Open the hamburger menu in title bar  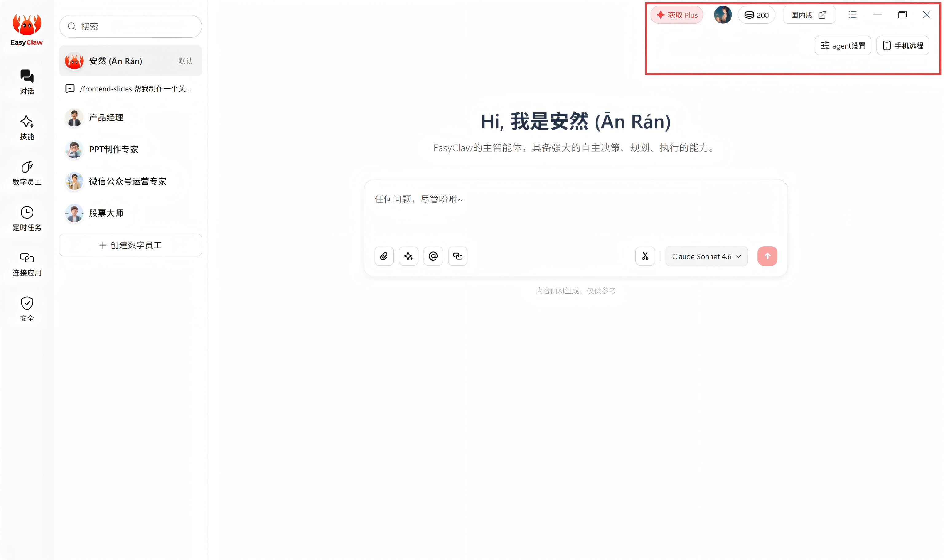853,15
